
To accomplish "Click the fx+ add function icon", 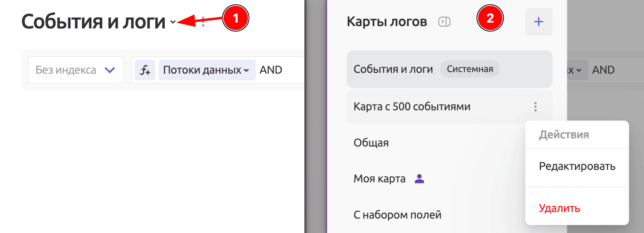I will pyautogui.click(x=145, y=70).
